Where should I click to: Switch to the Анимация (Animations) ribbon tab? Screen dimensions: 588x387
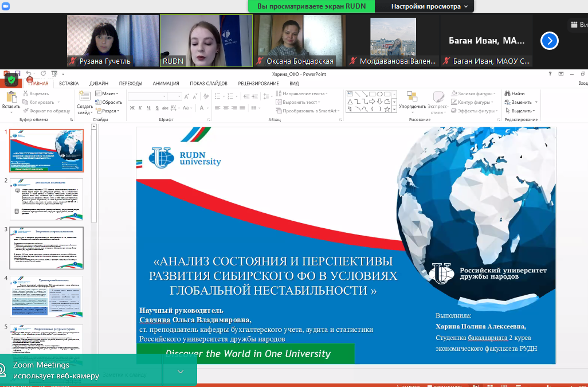166,83
